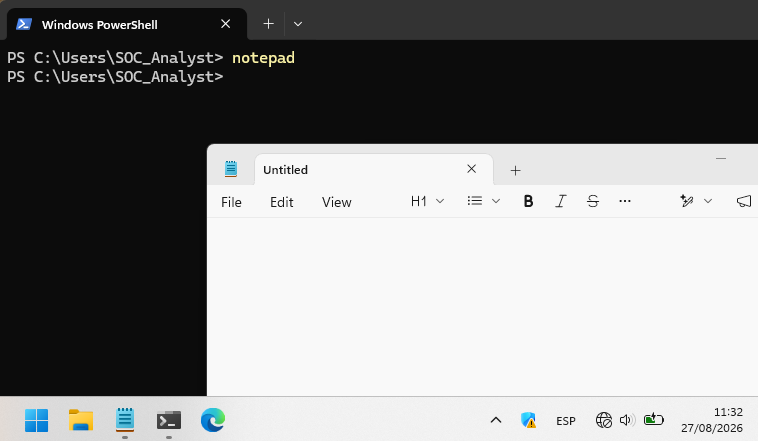Switch to Terminal from the taskbar
The image size is (758, 441).
(x=169, y=420)
